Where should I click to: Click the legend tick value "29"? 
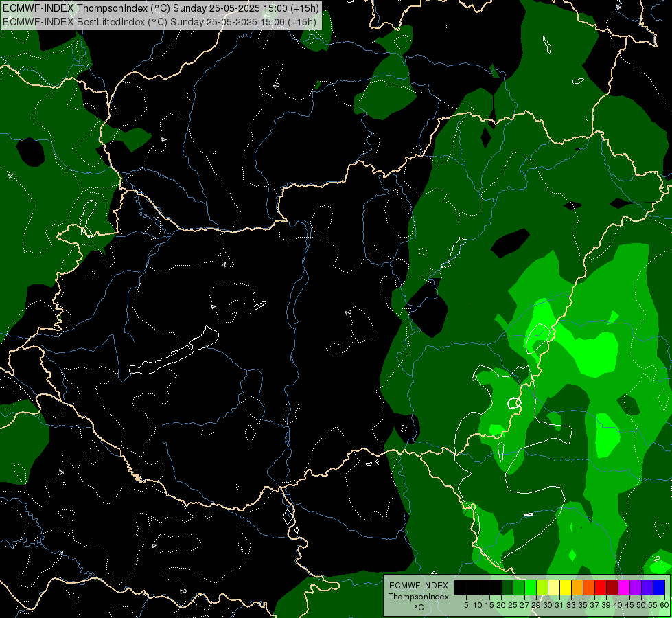coord(536,605)
